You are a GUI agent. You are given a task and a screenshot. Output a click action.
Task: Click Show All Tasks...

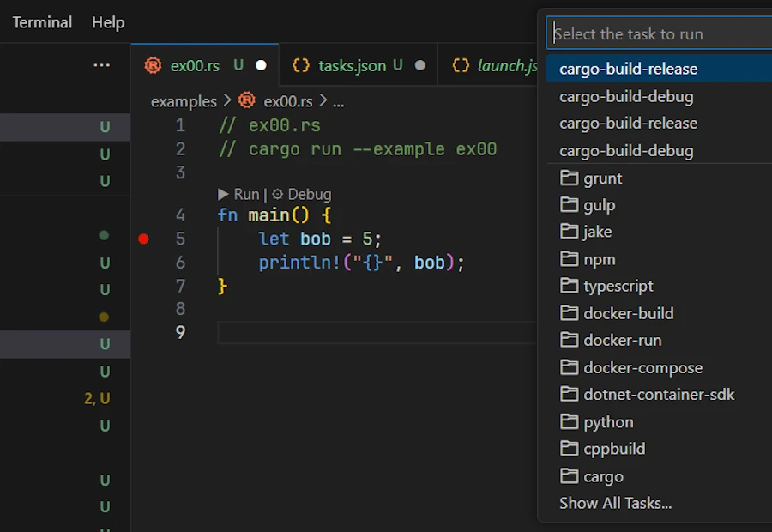click(x=615, y=503)
